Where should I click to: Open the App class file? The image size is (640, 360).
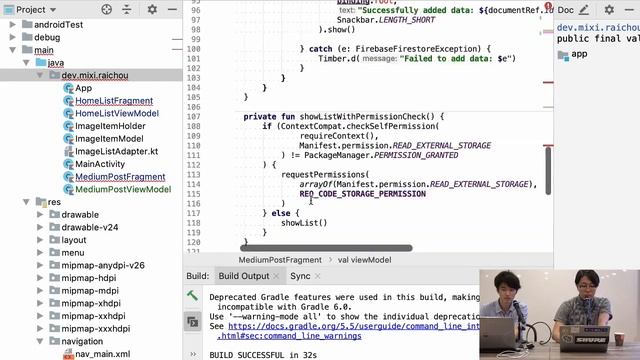[83, 88]
